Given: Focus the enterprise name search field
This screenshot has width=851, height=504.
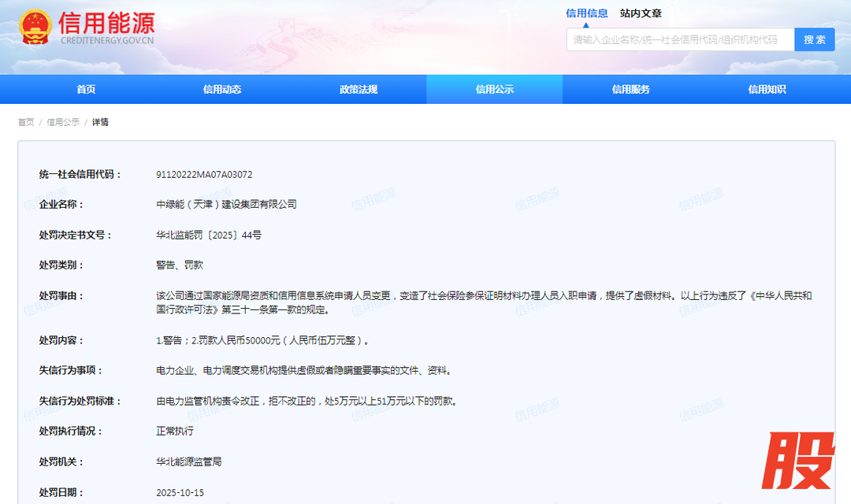Looking at the screenshot, I should (679, 40).
